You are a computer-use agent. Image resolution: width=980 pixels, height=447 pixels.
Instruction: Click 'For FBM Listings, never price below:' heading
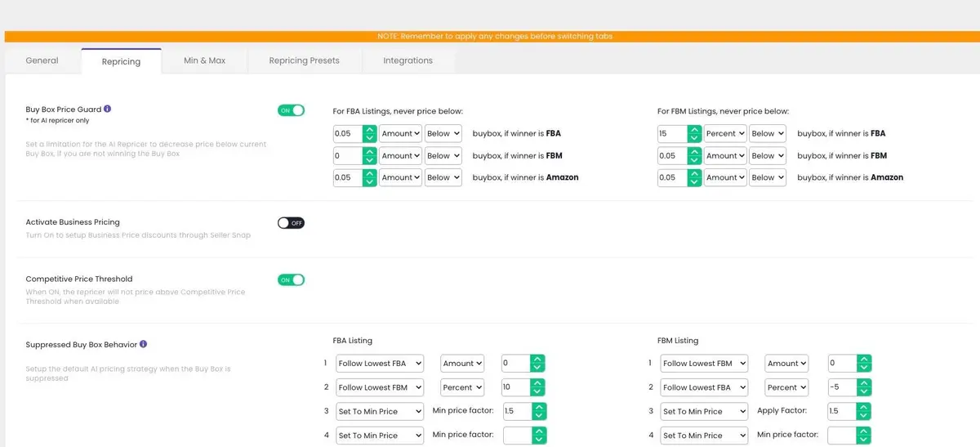pyautogui.click(x=723, y=111)
